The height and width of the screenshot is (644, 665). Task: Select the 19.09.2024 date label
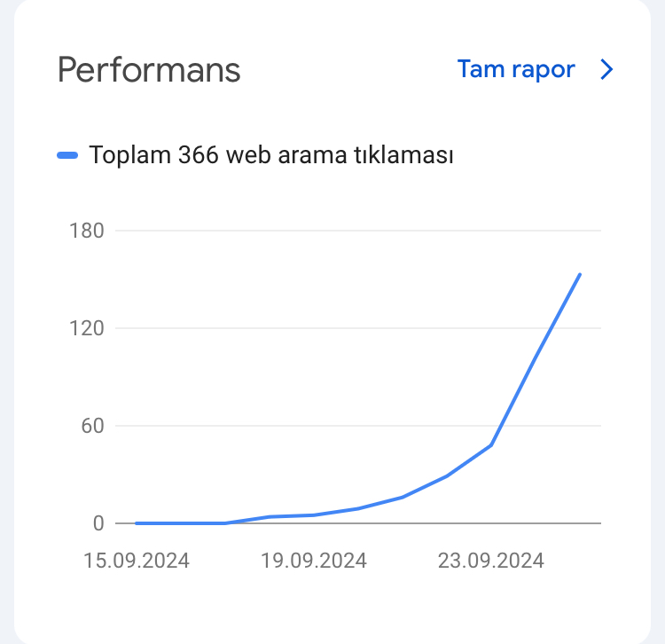click(x=313, y=561)
